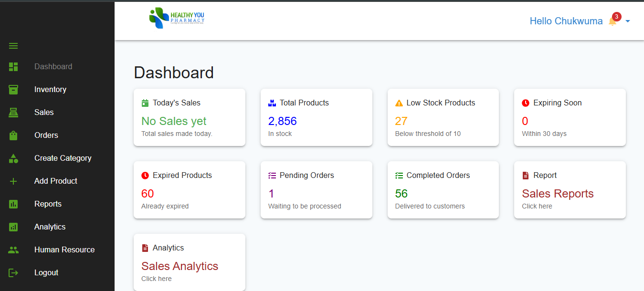Open notifications bell icon

click(x=612, y=21)
